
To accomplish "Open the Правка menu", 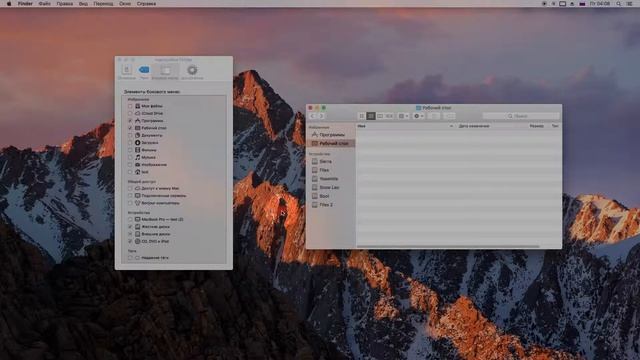I will tap(64, 4).
